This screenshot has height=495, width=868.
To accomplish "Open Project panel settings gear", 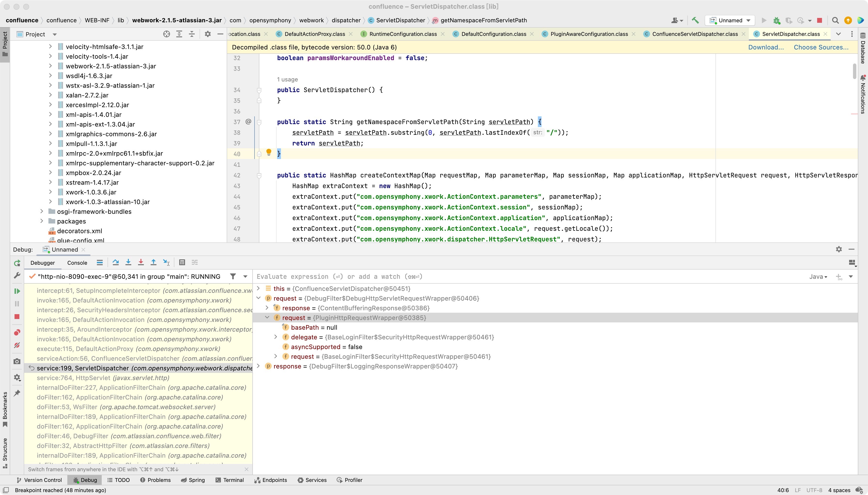I will click(x=208, y=34).
